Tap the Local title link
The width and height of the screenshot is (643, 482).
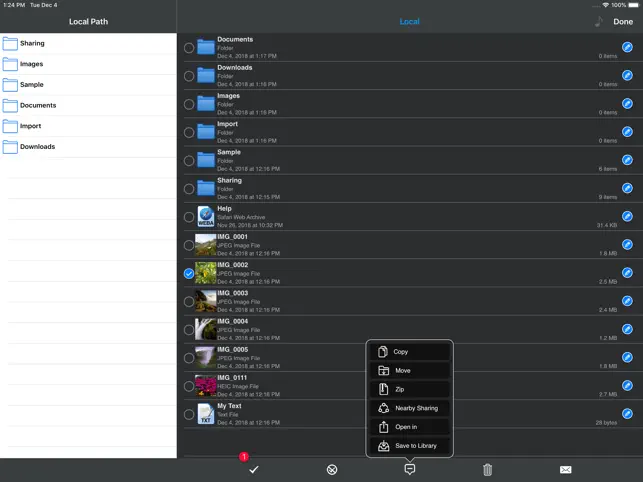[409, 22]
